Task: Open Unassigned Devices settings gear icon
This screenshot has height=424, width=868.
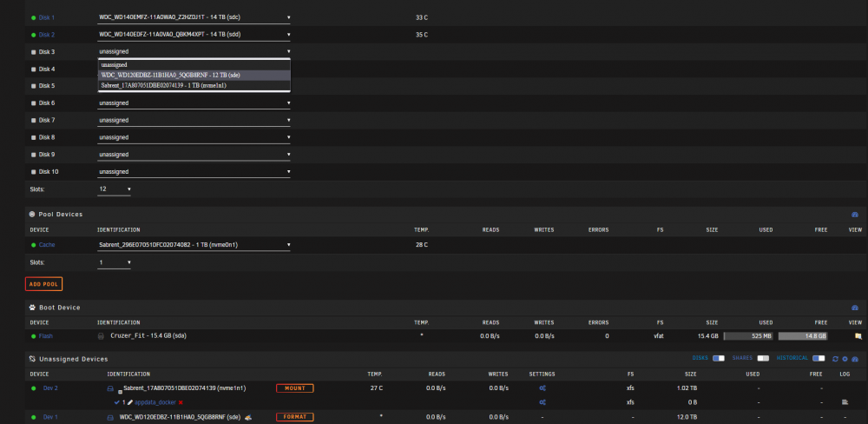Action: pos(845,359)
